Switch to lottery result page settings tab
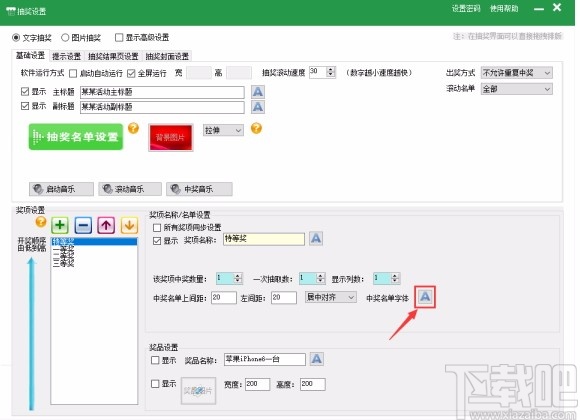Screen dimensions: 580x420 113,56
